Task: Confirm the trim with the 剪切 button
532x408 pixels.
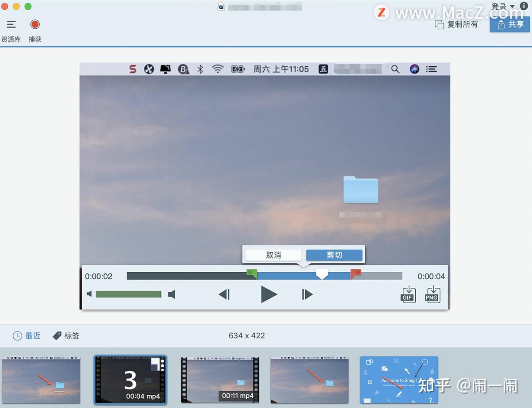Action: point(334,255)
